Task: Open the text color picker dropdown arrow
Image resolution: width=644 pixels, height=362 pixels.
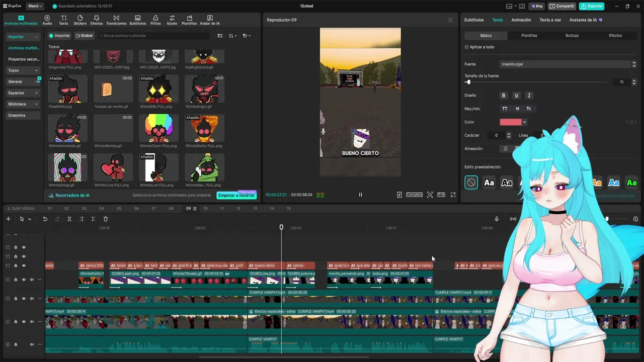Action: click(524, 122)
